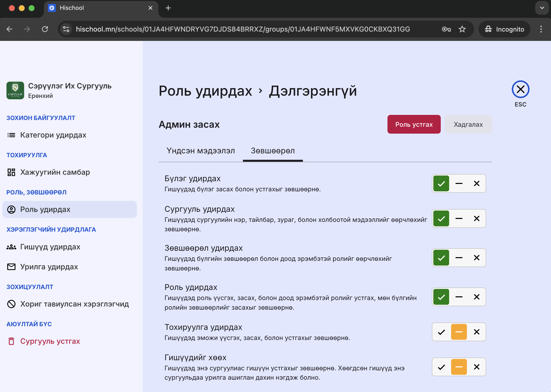Click the Урилга удирдах envelope icon
The height and width of the screenshot is (392, 551).
click(11, 267)
